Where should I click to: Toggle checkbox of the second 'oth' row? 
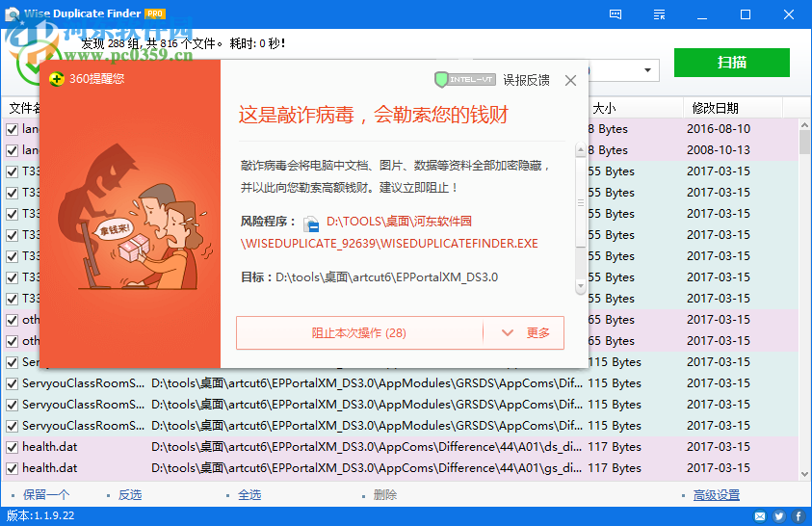coord(12,342)
